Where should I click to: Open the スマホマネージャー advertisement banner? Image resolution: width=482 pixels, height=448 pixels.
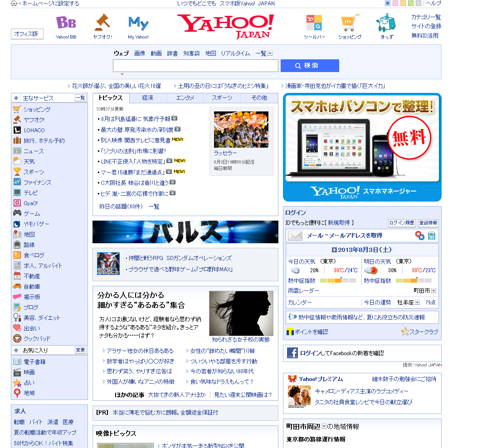(362, 147)
